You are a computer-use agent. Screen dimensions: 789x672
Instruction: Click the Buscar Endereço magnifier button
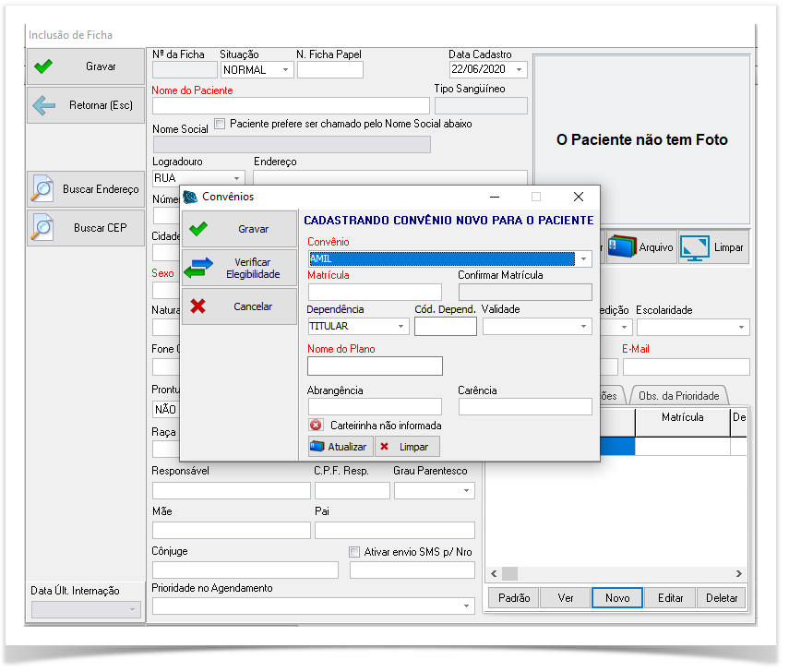pos(86,188)
